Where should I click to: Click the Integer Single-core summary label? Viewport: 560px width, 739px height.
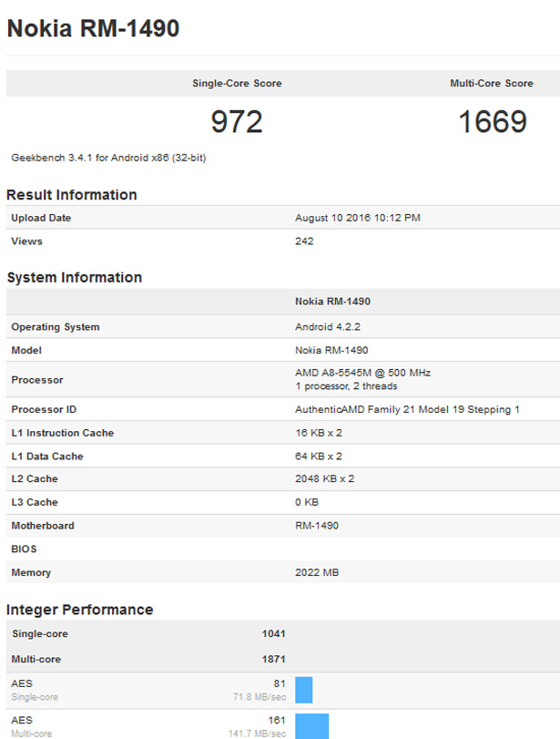pos(40,634)
